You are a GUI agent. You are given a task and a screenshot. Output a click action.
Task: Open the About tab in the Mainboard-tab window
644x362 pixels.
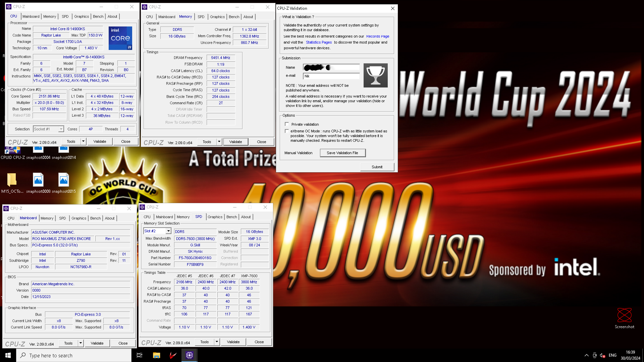110,218
